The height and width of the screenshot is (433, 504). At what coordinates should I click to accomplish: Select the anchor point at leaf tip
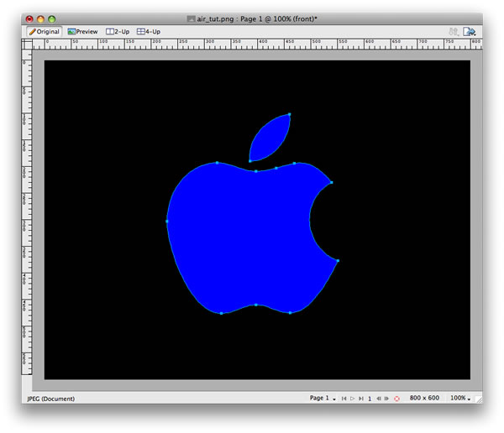click(x=290, y=114)
